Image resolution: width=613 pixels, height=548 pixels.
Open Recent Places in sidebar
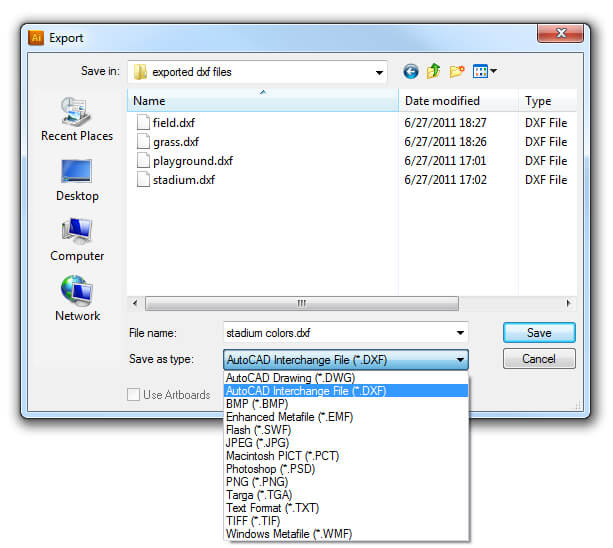click(x=77, y=119)
